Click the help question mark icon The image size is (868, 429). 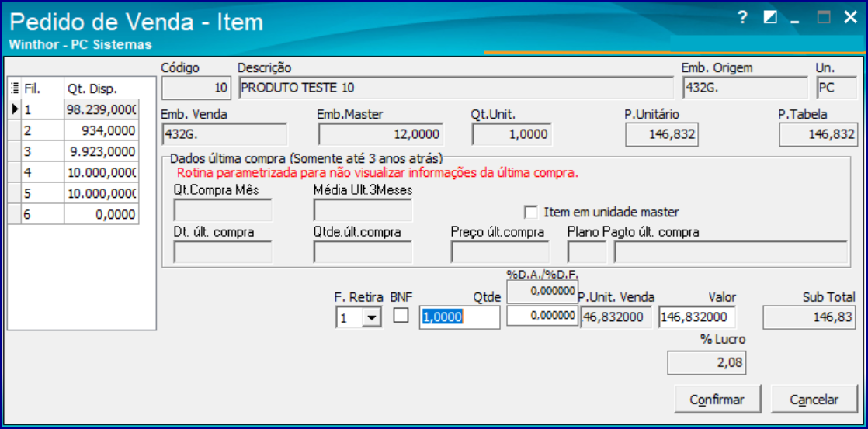coord(743,18)
